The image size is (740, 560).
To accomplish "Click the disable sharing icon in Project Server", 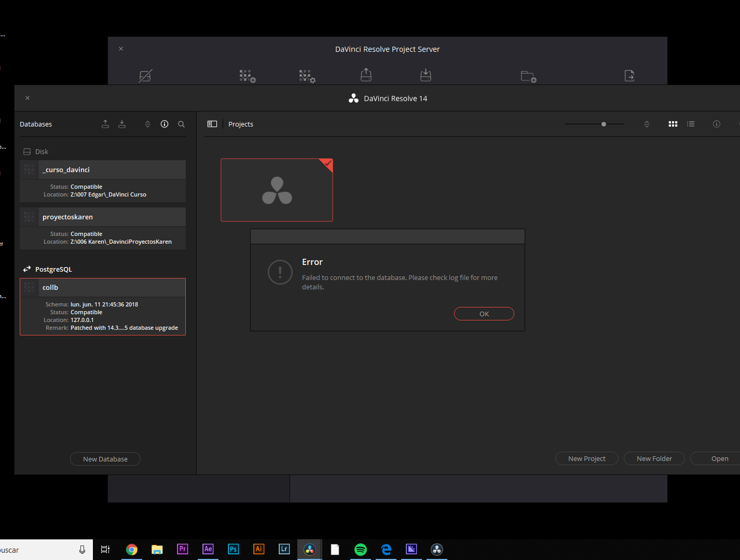I will click(145, 76).
